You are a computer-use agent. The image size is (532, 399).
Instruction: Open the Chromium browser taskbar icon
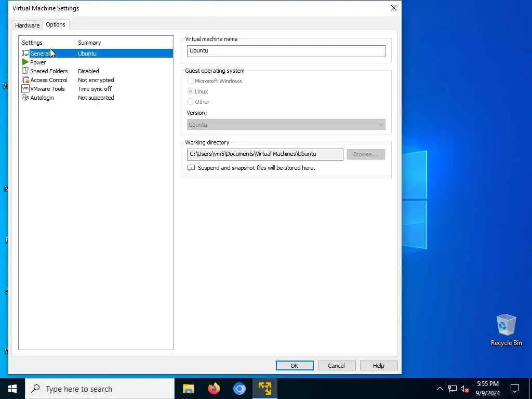[x=239, y=389]
